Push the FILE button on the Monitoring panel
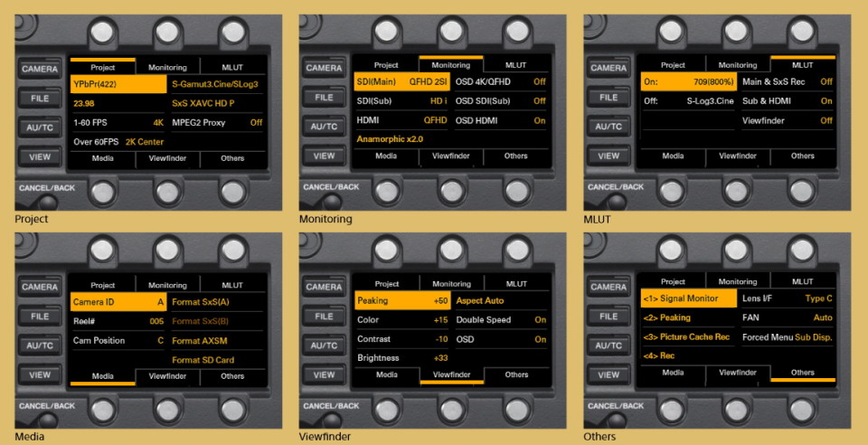The image size is (868, 445). [x=325, y=98]
